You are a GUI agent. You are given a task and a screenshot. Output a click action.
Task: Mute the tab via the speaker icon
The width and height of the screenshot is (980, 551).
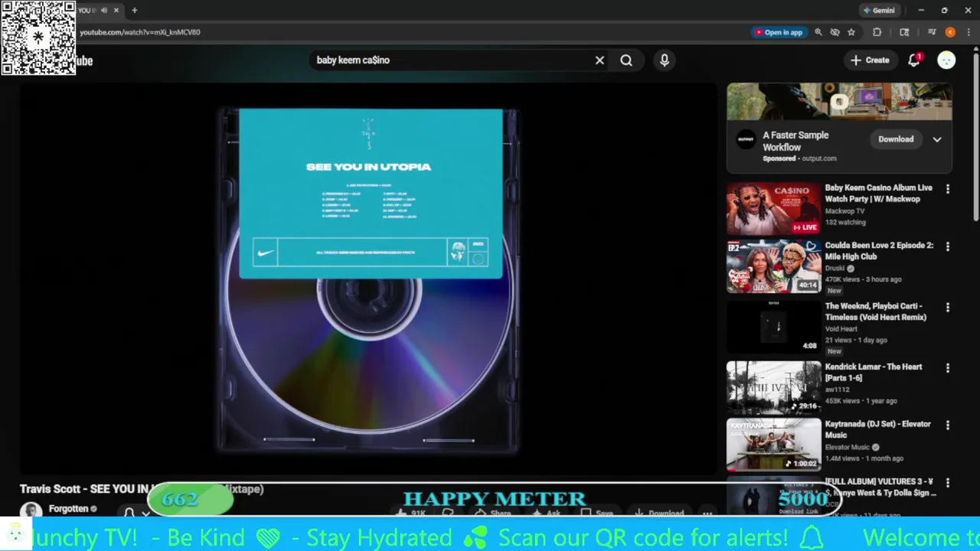tap(104, 11)
